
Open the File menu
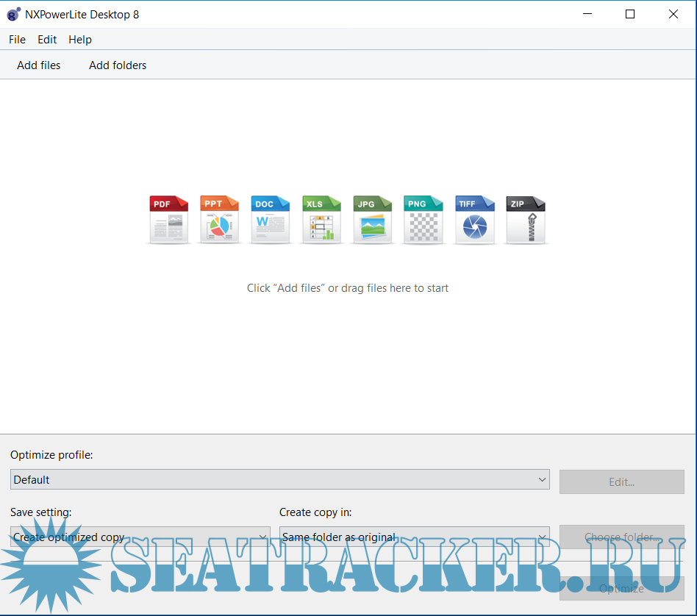(x=17, y=40)
